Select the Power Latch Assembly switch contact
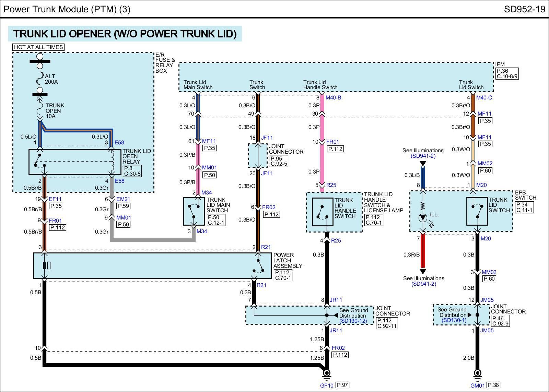This screenshot has width=549, height=392. pos(259,266)
